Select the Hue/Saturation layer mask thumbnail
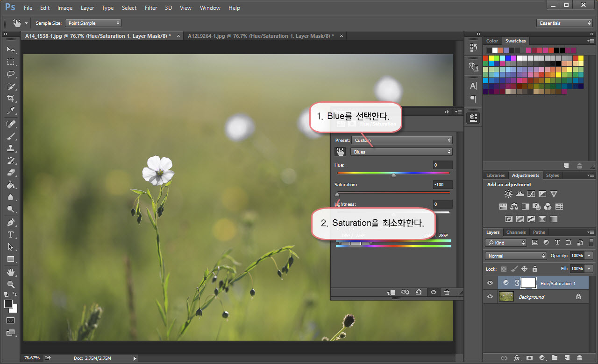Screen dimensions: 598x364 (528, 283)
